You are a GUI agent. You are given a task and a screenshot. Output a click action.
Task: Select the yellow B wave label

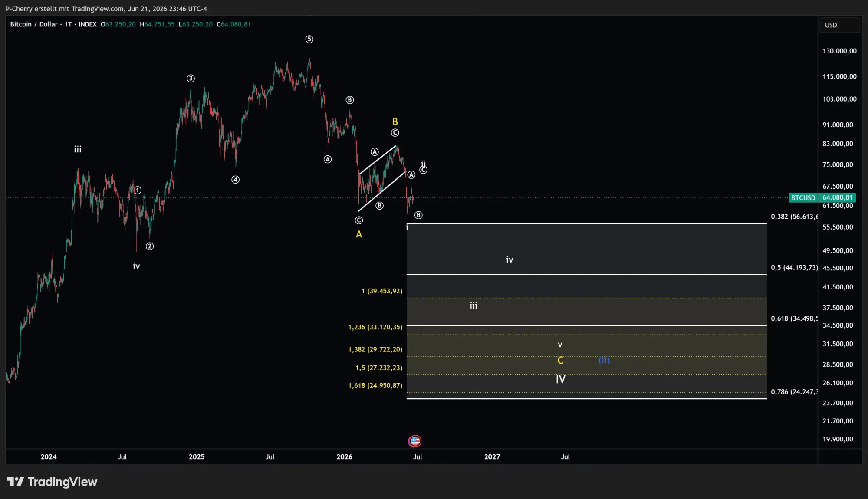point(395,121)
